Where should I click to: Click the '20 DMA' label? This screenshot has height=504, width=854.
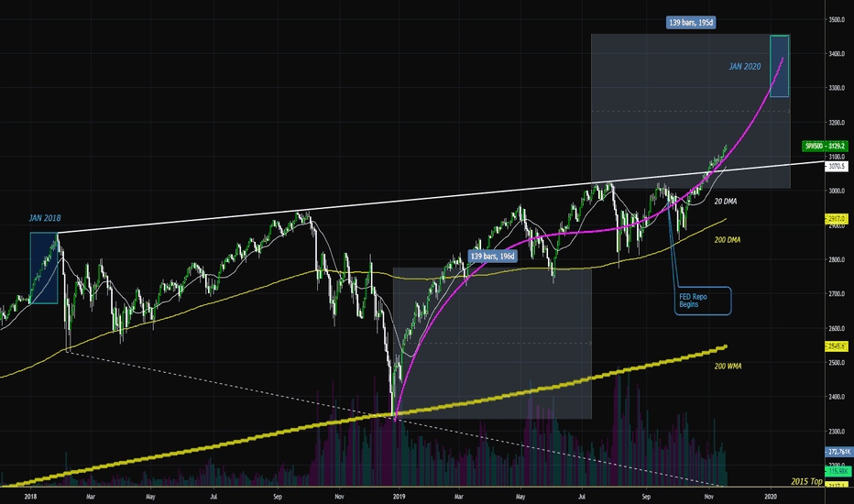(x=726, y=202)
